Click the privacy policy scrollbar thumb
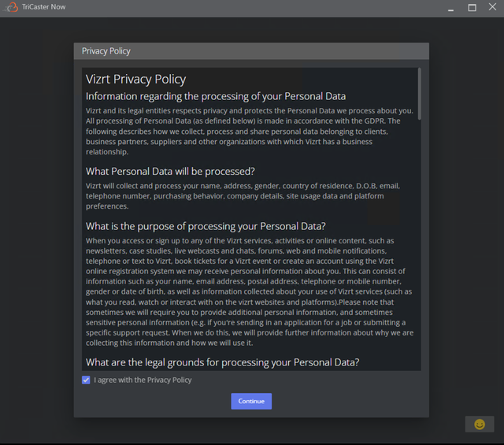The height and width of the screenshot is (445, 504). pyautogui.click(x=419, y=94)
